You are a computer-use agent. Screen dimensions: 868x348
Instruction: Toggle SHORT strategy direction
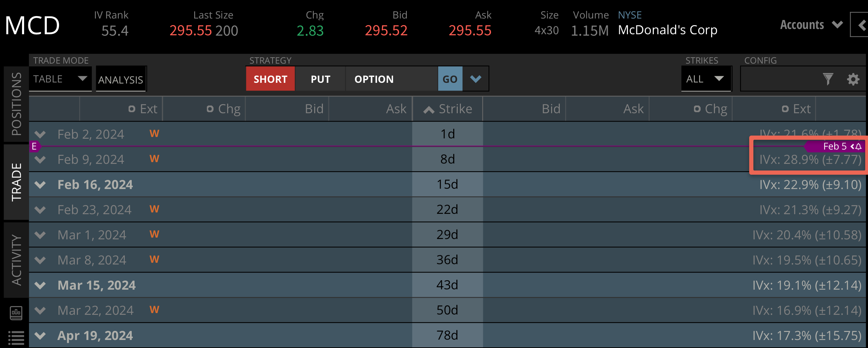[x=270, y=79]
